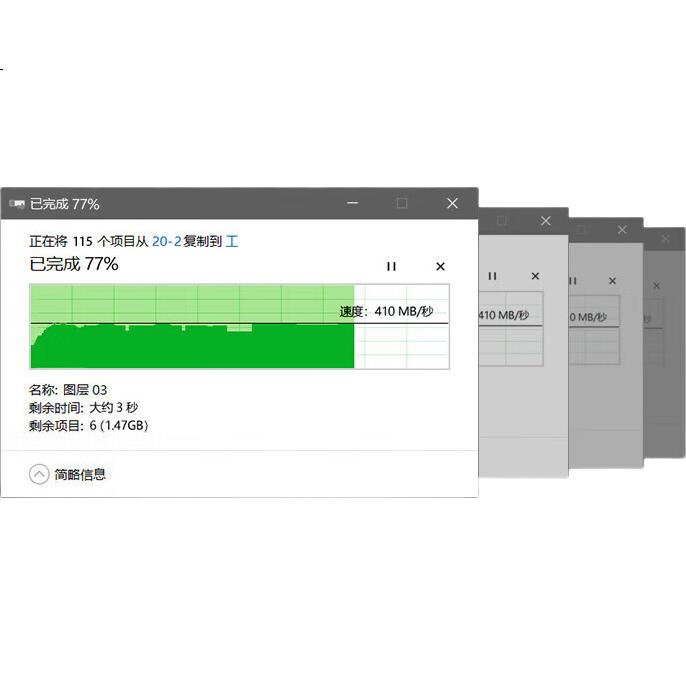Screen dimensions: 686x686
Task: Maximize the front copy dialog
Action: coord(402,203)
